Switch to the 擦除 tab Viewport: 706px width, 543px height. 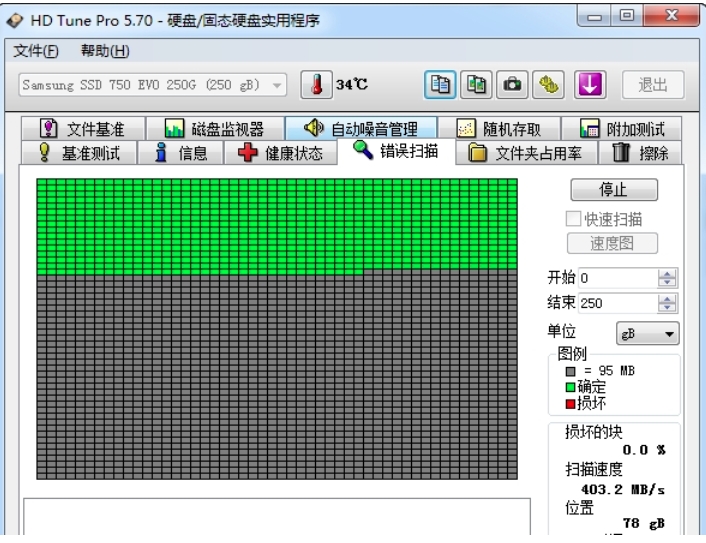tap(640, 153)
